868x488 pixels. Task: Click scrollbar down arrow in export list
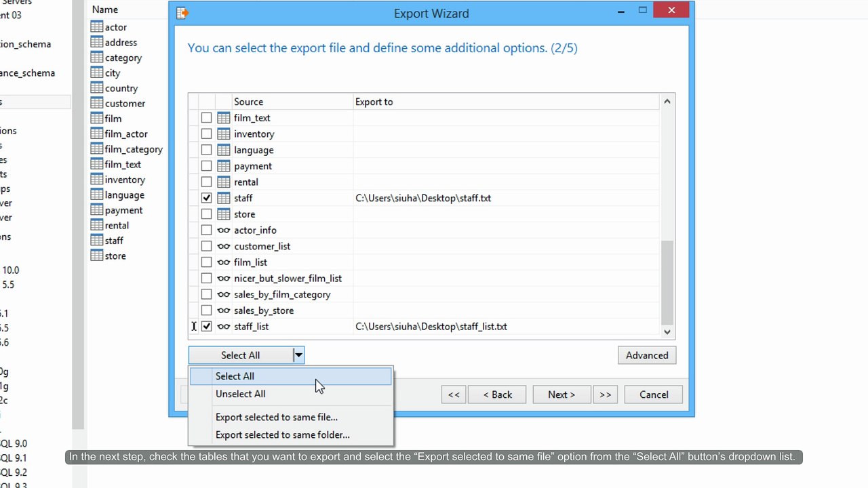tap(667, 331)
